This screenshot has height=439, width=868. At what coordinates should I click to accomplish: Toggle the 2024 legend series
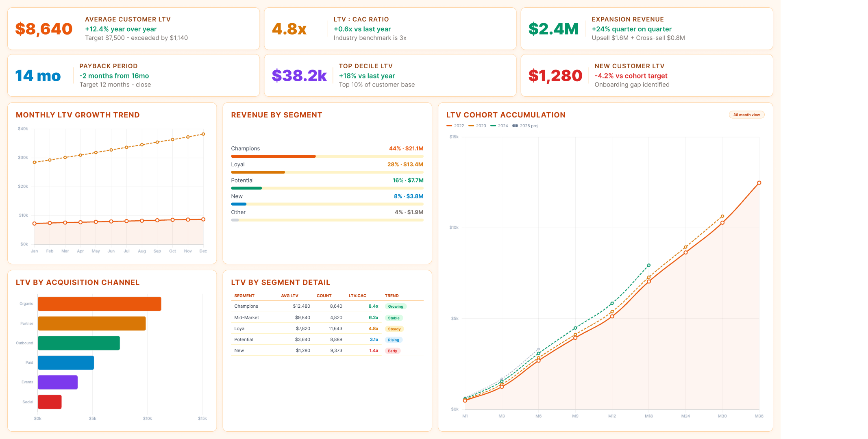click(499, 126)
